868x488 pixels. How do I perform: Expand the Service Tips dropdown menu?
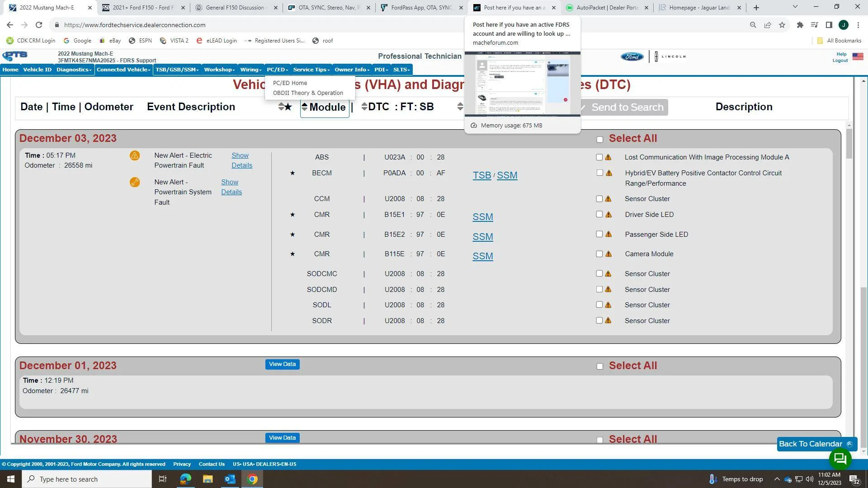tap(311, 70)
